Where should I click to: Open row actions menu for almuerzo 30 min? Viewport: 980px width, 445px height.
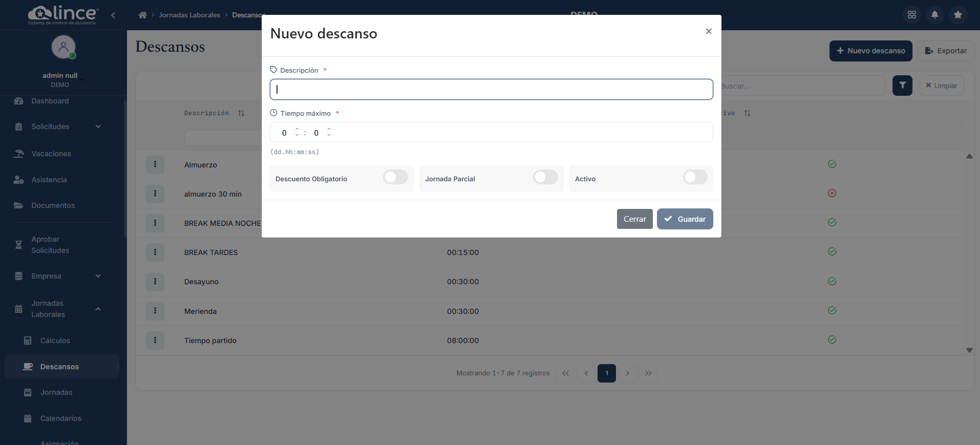[155, 194]
